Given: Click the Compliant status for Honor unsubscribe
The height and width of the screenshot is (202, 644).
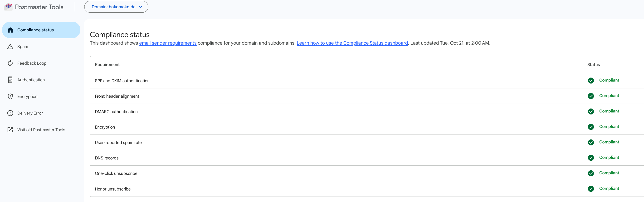Looking at the screenshot, I should click(x=609, y=188).
